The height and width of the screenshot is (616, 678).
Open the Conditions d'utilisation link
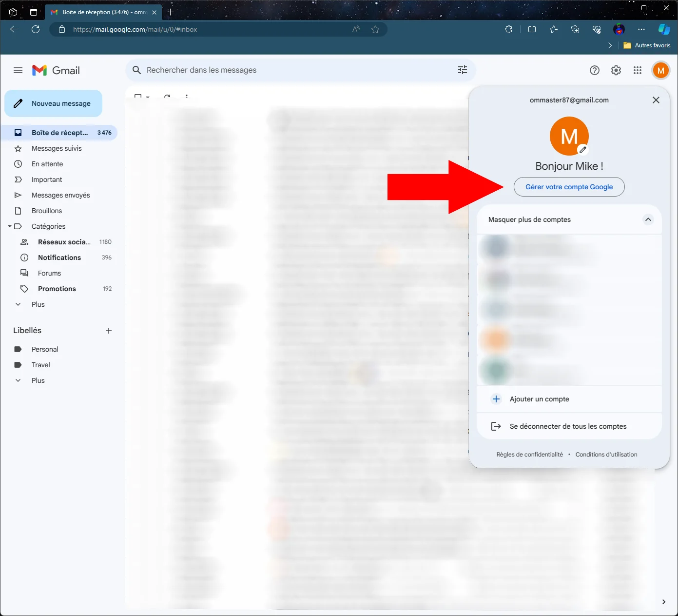[x=606, y=455]
